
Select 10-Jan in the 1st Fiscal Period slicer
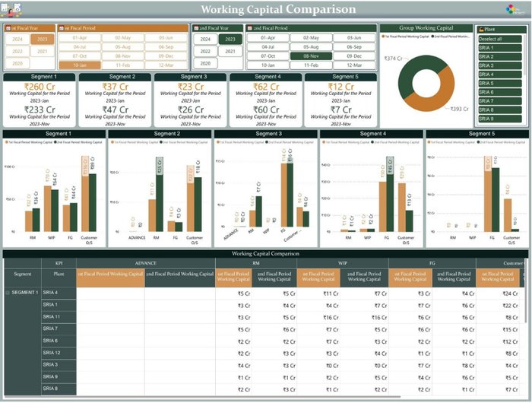click(x=80, y=65)
